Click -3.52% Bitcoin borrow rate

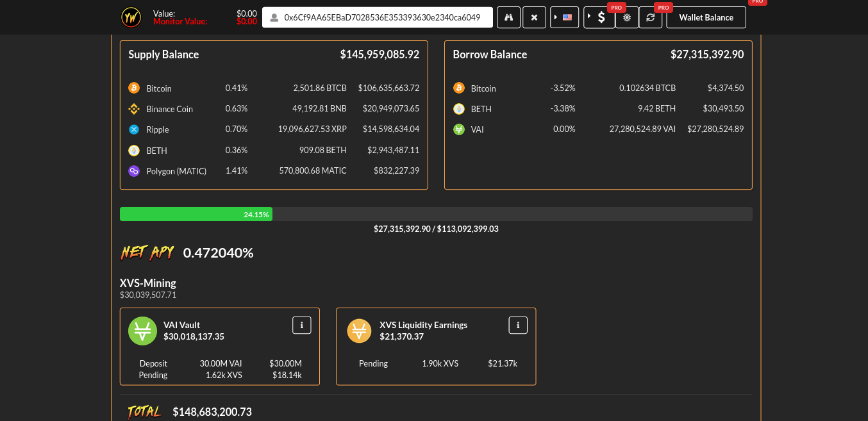pyautogui.click(x=563, y=88)
